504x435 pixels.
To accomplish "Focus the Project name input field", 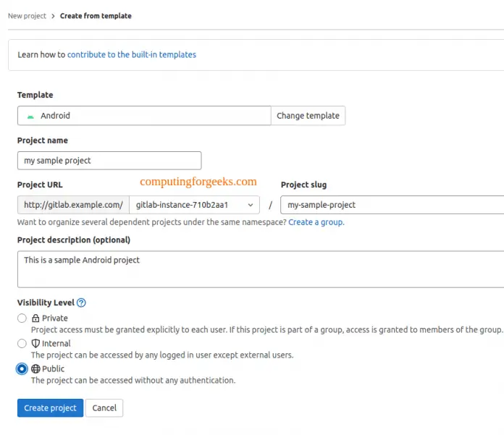I will pyautogui.click(x=109, y=161).
